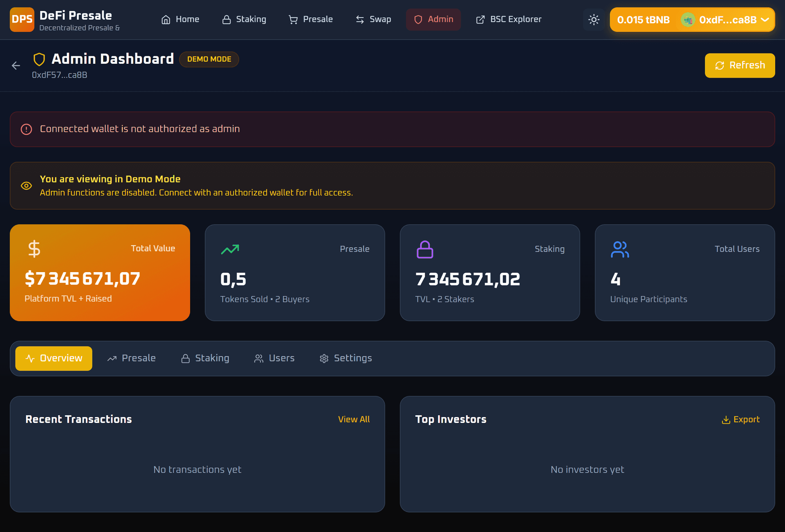This screenshot has height=532, width=785.
Task: Click the shield icon next to Admin Dashboard
Action: click(x=39, y=59)
